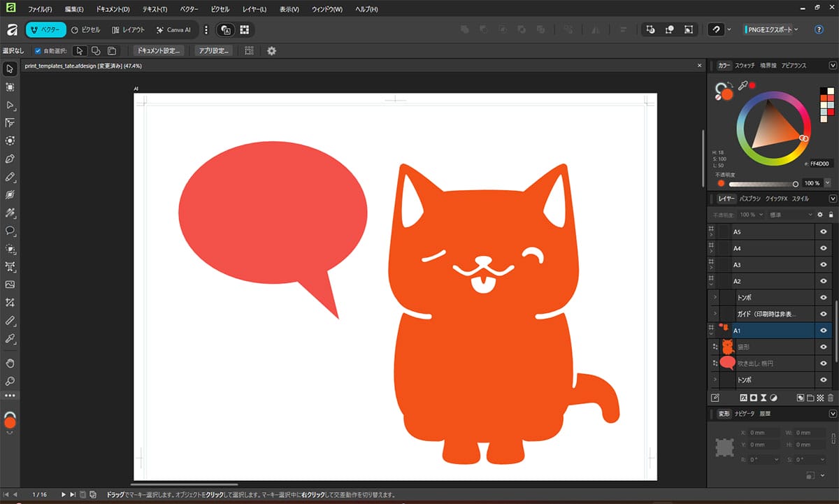Hide the 猫形 layer
The image size is (839, 504).
coord(824,347)
